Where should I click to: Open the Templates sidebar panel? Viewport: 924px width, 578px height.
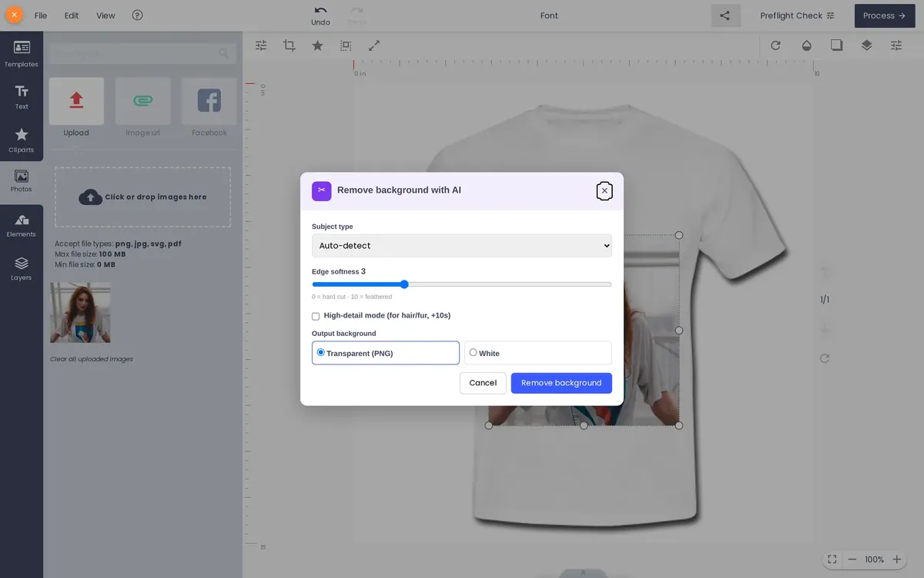pos(22,54)
